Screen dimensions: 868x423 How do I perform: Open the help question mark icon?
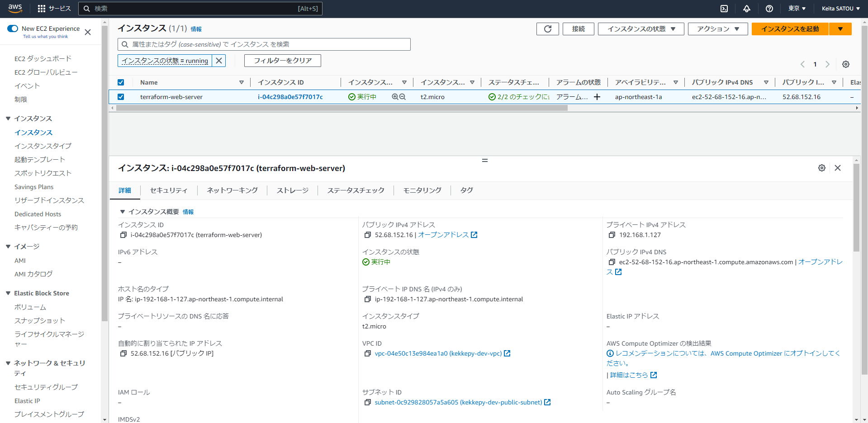click(x=769, y=9)
